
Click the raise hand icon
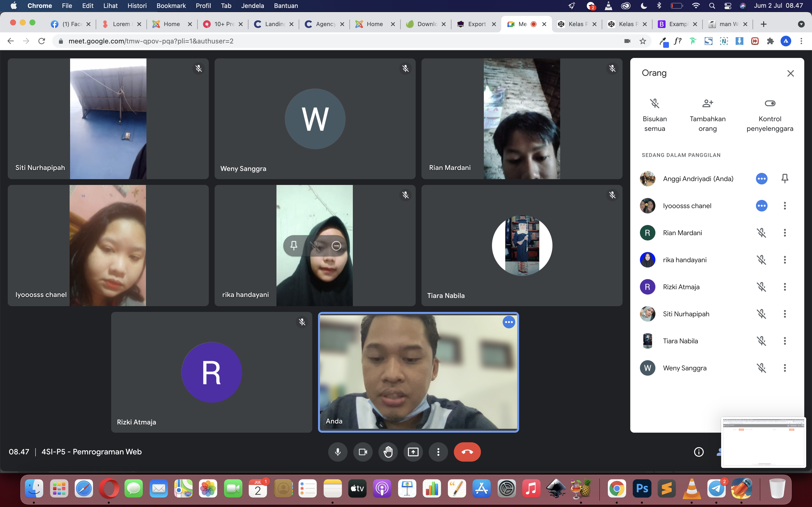coord(388,452)
